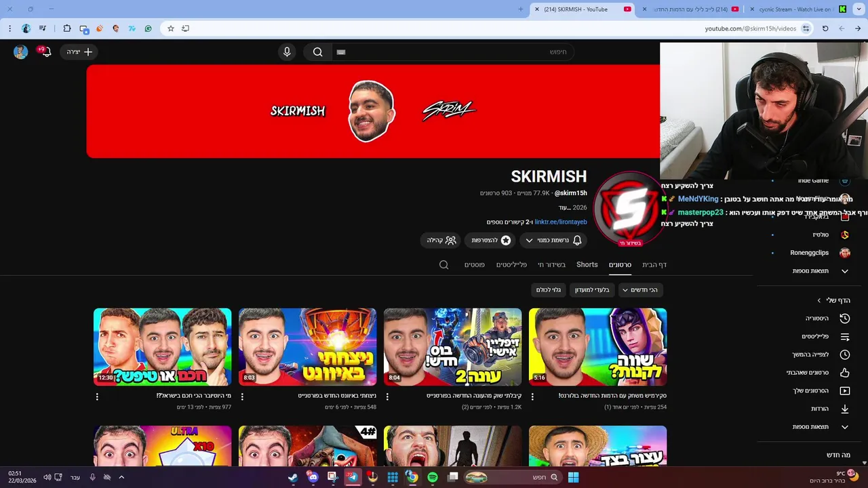Viewport: 868px width, 488px height.
Task: Expand the הדף שלי sidebar section
Action: (833, 300)
